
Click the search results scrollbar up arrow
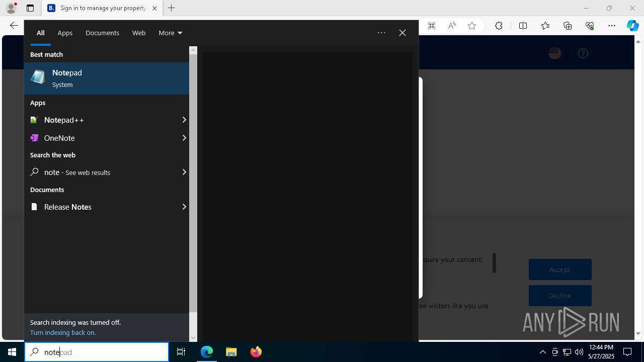click(x=193, y=50)
